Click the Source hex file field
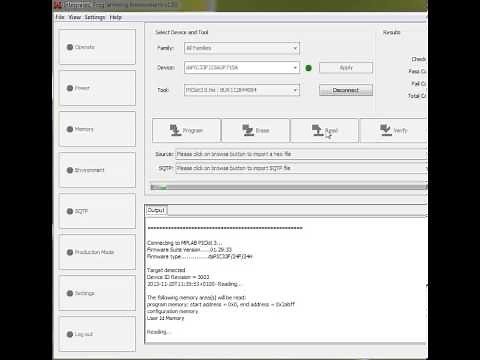 [x=301, y=154]
